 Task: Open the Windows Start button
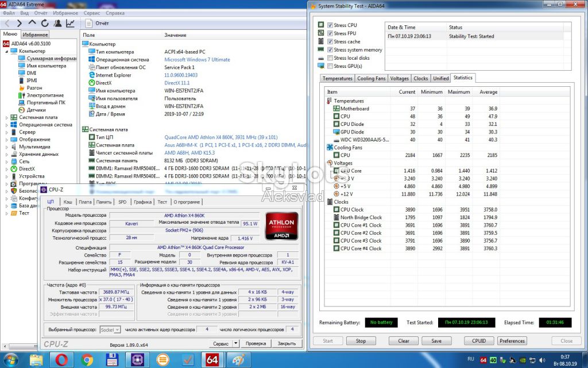(x=10, y=360)
